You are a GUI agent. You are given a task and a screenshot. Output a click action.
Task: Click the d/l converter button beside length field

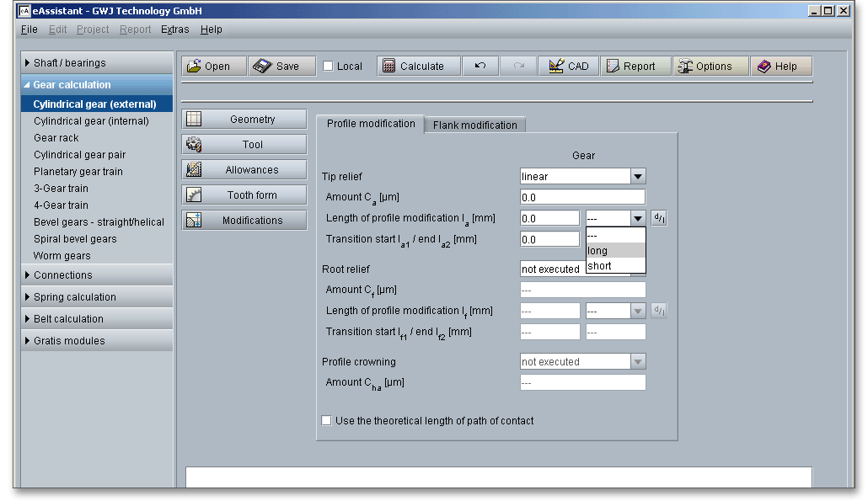(x=658, y=218)
